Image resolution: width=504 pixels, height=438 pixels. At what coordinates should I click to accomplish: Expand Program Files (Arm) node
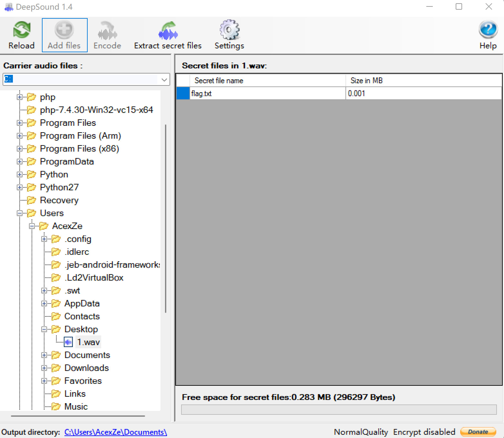click(20, 135)
